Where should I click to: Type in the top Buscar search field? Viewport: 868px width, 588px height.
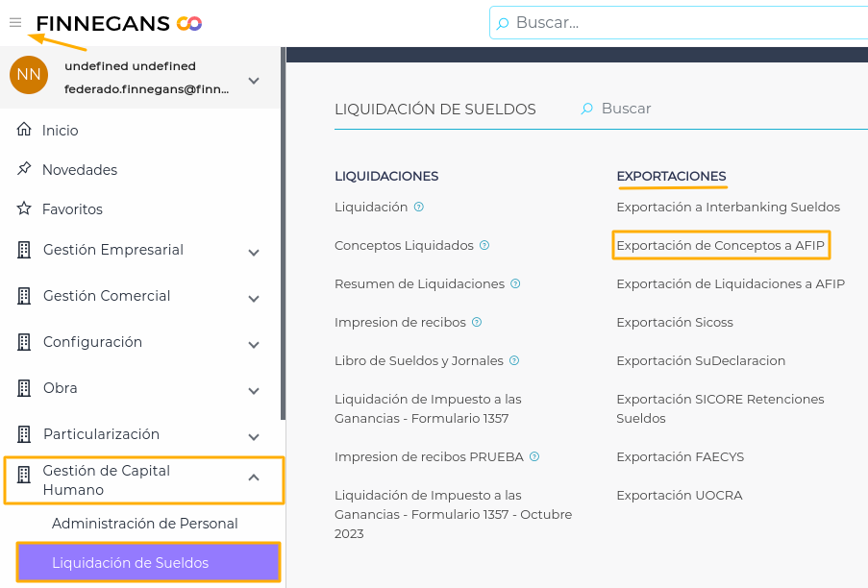pyautogui.click(x=673, y=22)
